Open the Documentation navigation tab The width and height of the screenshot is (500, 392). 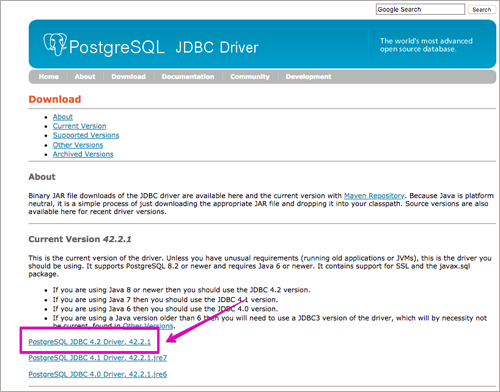pos(188,77)
